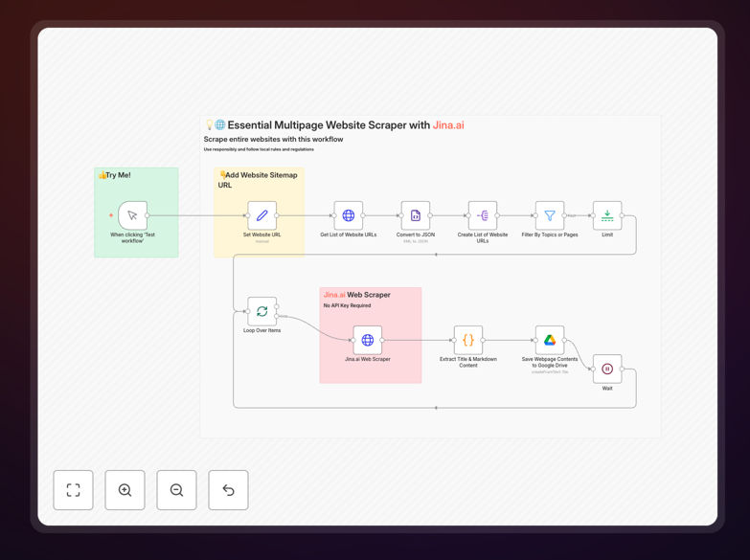Click the 'Try Me!' sticky note heading

pyautogui.click(x=115, y=175)
